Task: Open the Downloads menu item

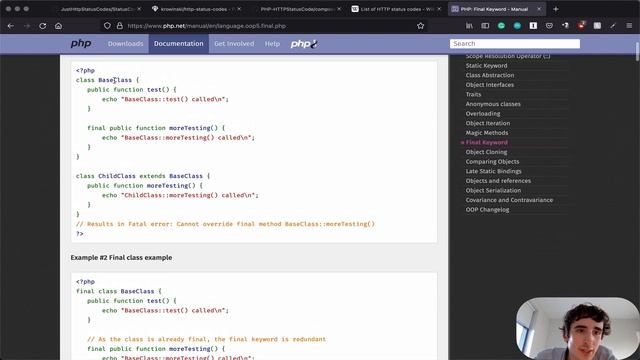Action: (125, 44)
